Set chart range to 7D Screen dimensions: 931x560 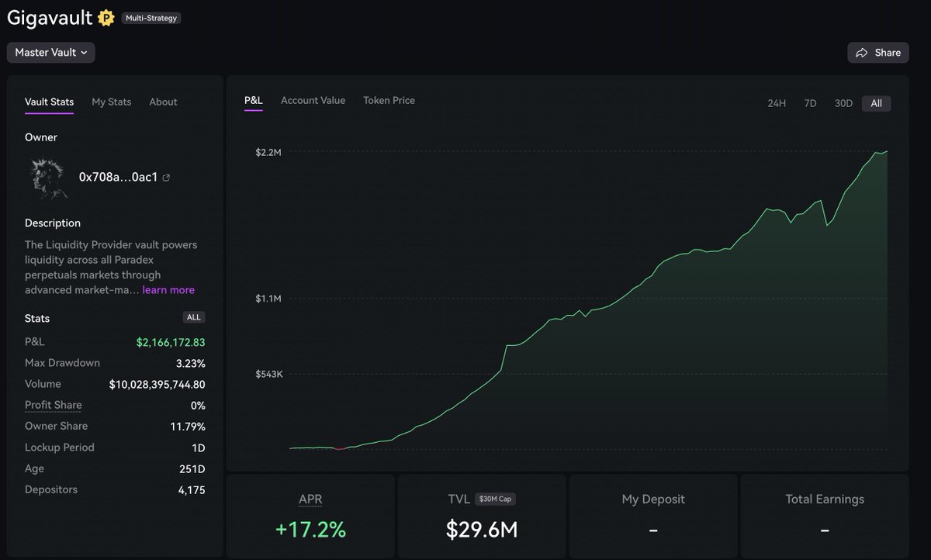[x=810, y=104]
